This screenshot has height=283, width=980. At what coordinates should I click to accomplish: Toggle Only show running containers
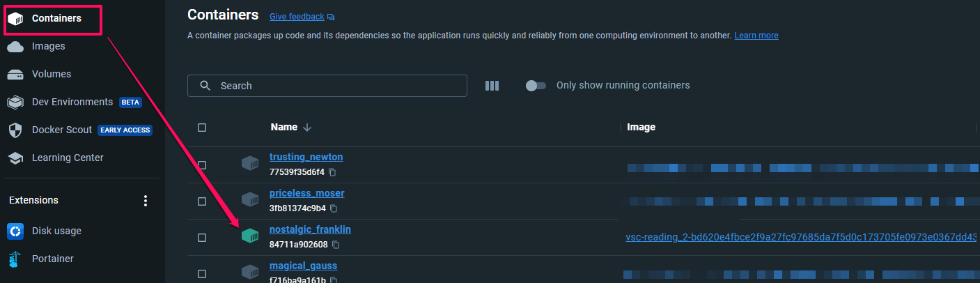(536, 86)
